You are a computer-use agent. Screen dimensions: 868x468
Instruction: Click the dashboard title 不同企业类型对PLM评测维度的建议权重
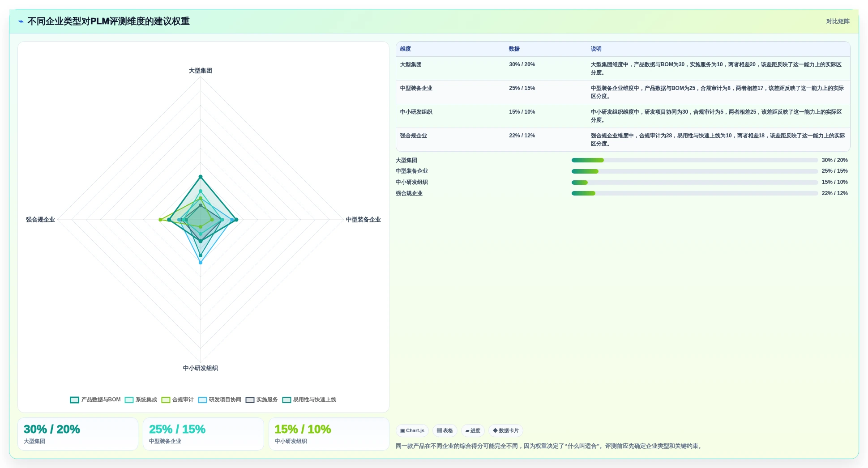(x=108, y=21)
